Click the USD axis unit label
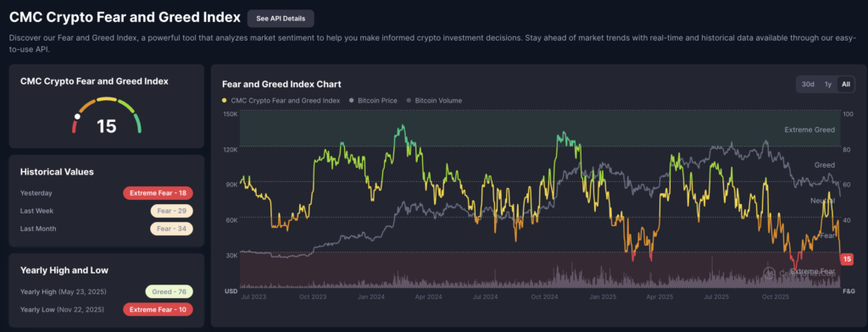The width and height of the screenshot is (868, 332). click(x=231, y=290)
